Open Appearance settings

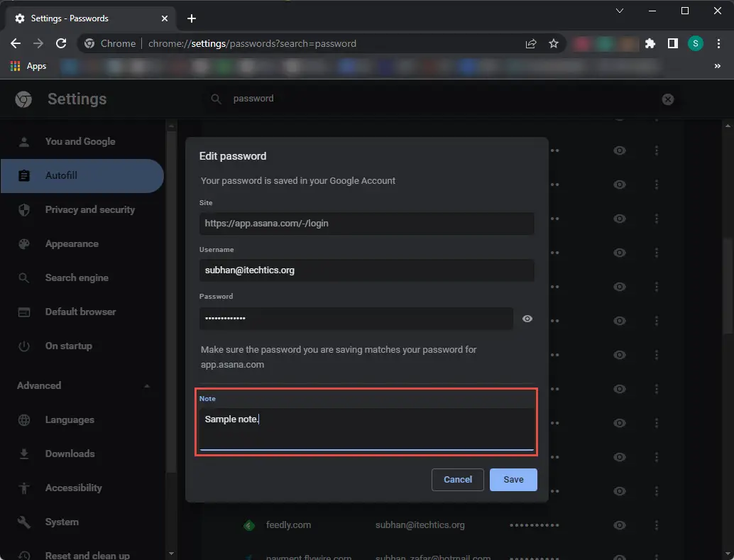coord(82,244)
